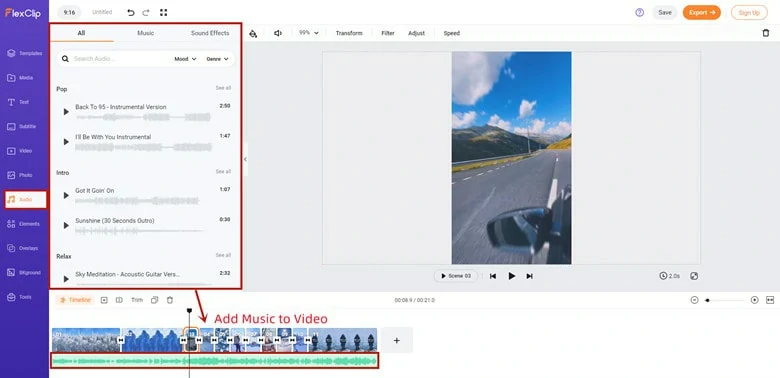Open the Elements sidebar panel
Viewport: 780px width, 378px height.
point(24,224)
